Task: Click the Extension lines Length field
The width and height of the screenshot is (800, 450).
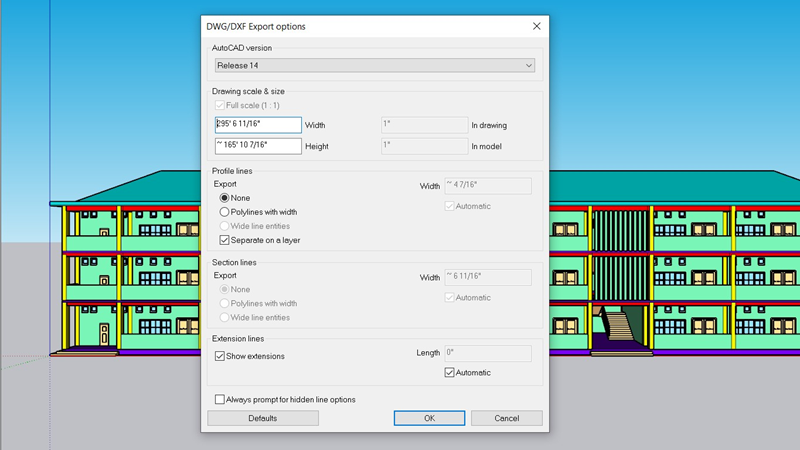Action: [487, 353]
